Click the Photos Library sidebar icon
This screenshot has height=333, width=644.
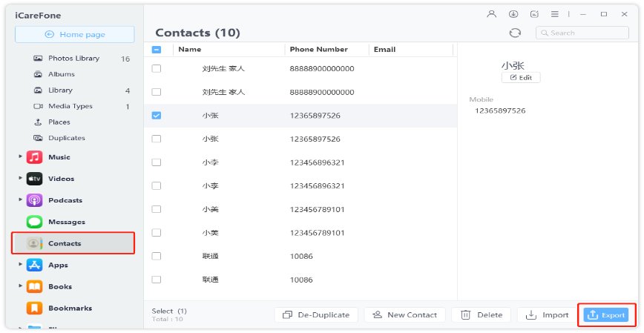coord(38,59)
